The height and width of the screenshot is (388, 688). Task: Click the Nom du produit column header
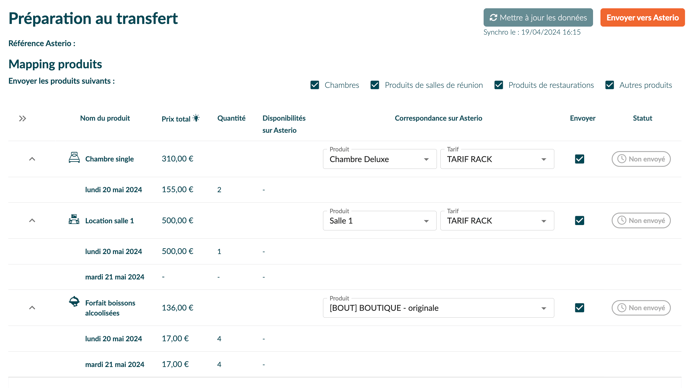coord(105,118)
